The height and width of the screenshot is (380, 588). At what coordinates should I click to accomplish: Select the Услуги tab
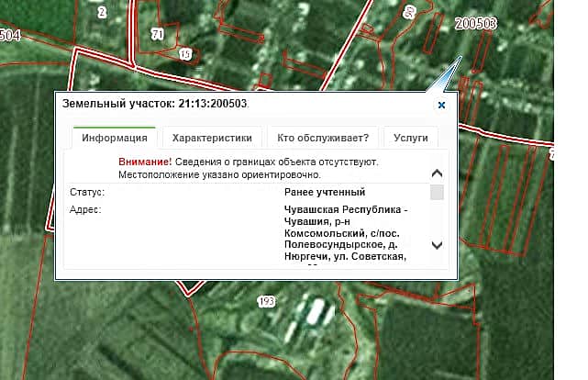point(411,138)
